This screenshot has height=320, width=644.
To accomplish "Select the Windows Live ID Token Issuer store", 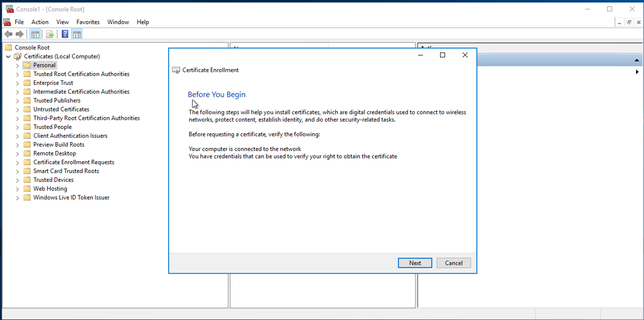I will [x=71, y=197].
